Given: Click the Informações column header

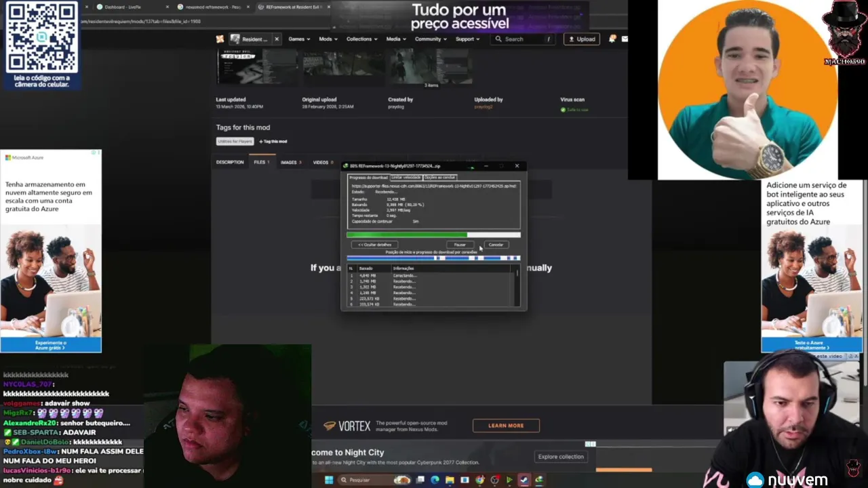Looking at the screenshot, I should pyautogui.click(x=451, y=268).
